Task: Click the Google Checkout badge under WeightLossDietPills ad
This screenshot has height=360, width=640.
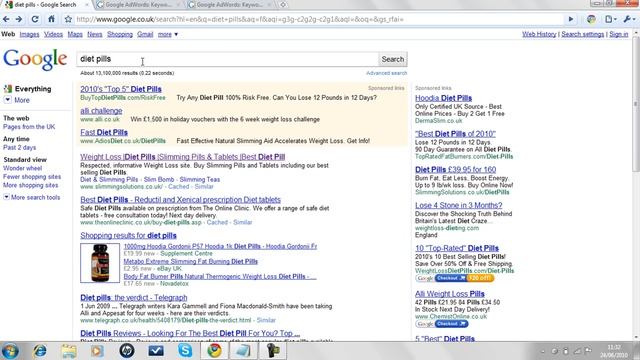Action: point(455,278)
